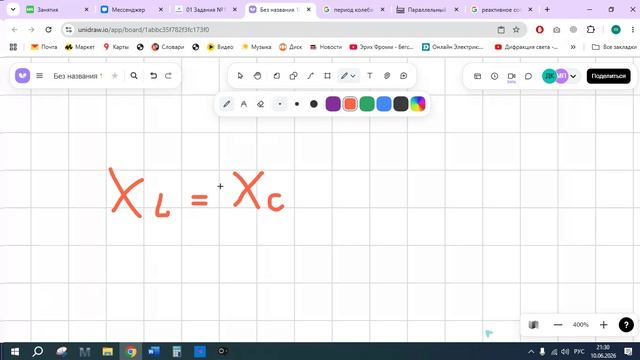Pick the blue color swatch
This screenshot has height=360, width=640.
point(384,104)
